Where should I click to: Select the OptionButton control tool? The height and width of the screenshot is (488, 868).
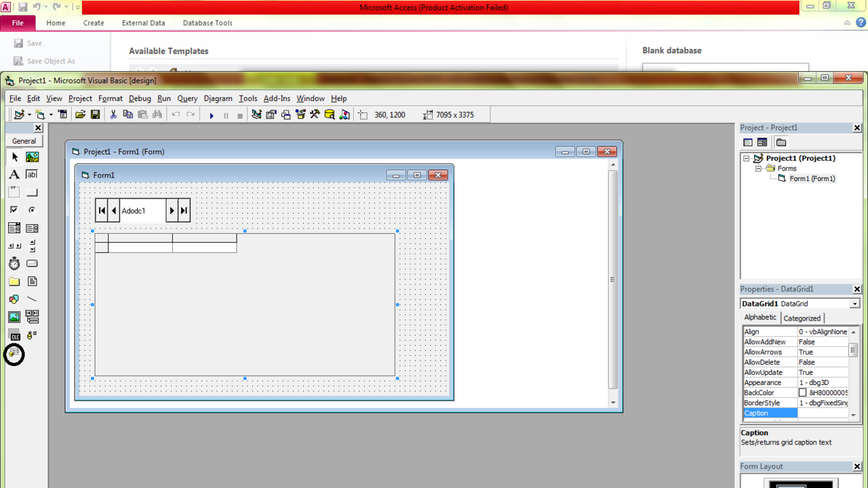(32, 209)
